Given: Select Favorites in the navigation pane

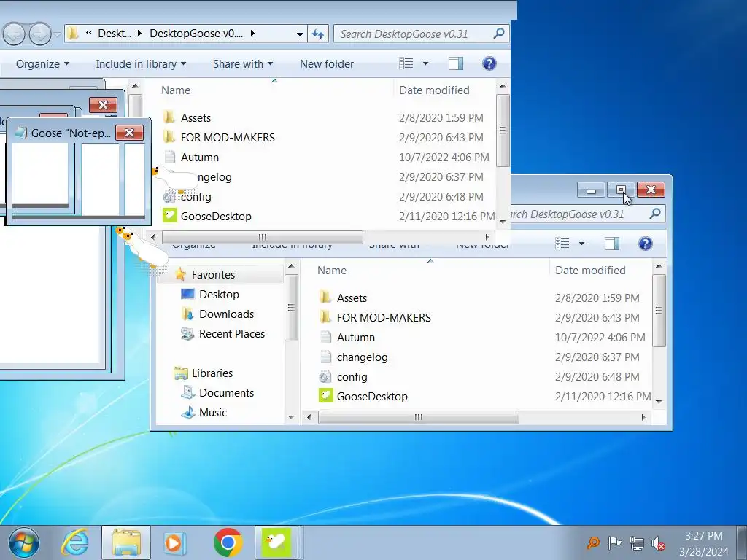Looking at the screenshot, I should coord(212,275).
